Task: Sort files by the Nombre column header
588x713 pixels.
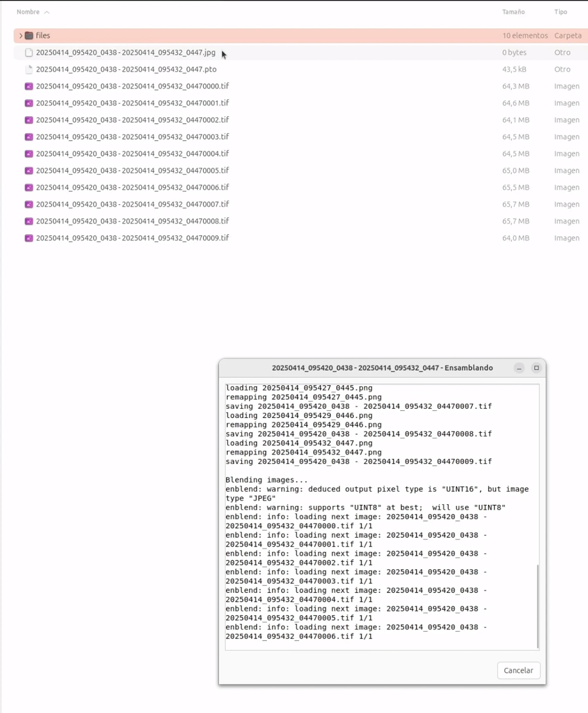Action: [28, 12]
